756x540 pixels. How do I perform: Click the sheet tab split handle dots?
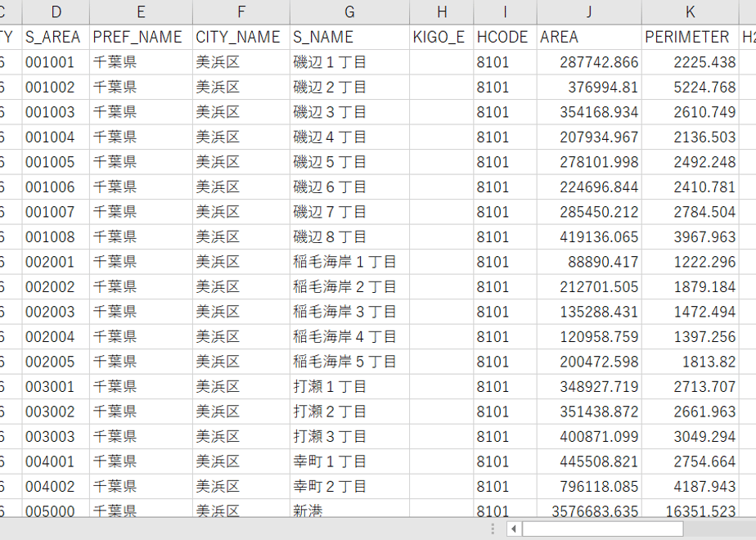pyautogui.click(x=493, y=529)
